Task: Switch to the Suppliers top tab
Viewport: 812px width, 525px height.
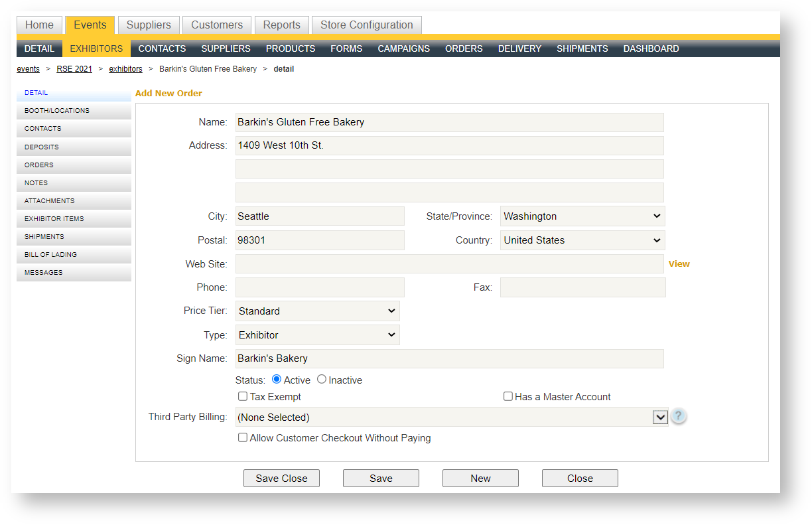Action: (149, 25)
